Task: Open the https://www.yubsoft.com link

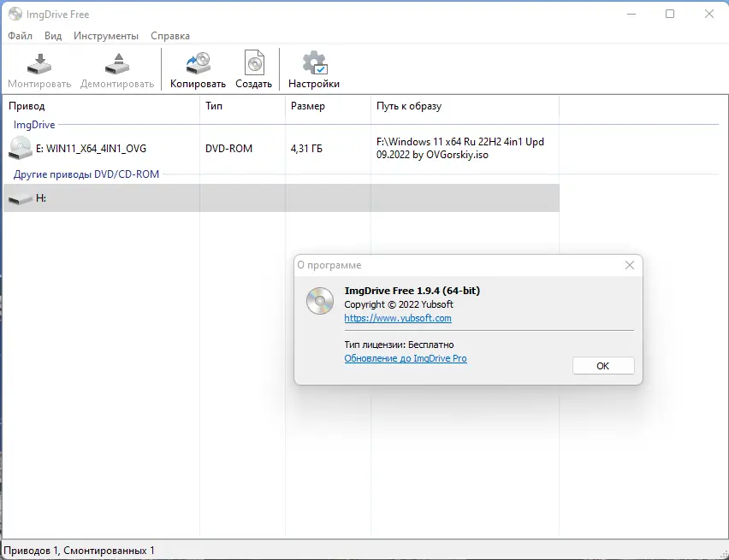Action: pos(398,318)
